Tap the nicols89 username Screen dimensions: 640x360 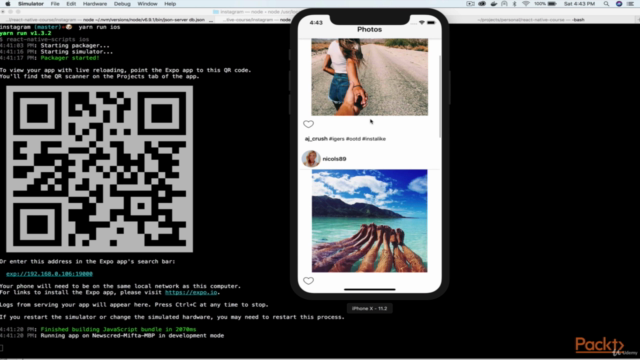tap(334, 159)
